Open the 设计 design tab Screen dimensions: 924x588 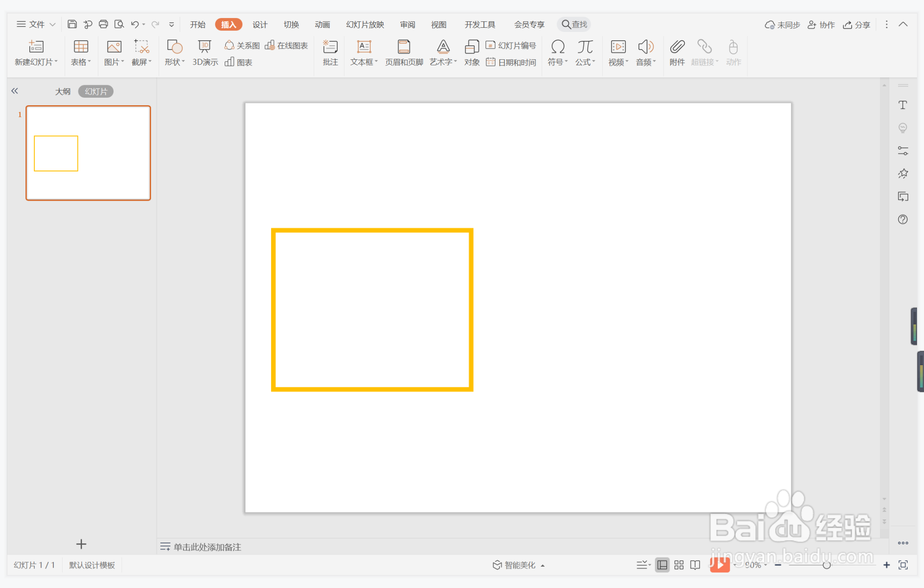pos(259,25)
